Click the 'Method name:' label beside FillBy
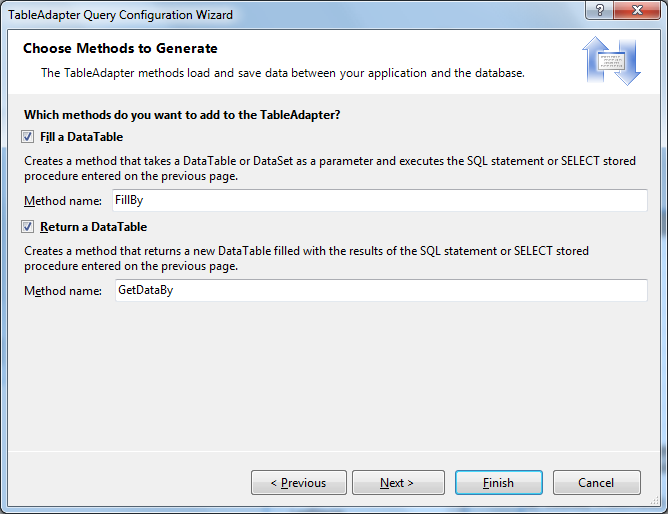The height and width of the screenshot is (514, 668). [x=63, y=201]
